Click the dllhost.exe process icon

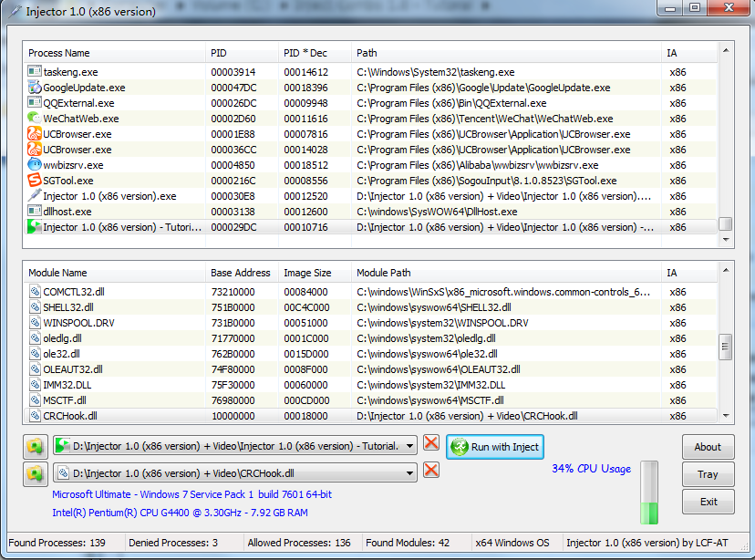pyautogui.click(x=34, y=211)
